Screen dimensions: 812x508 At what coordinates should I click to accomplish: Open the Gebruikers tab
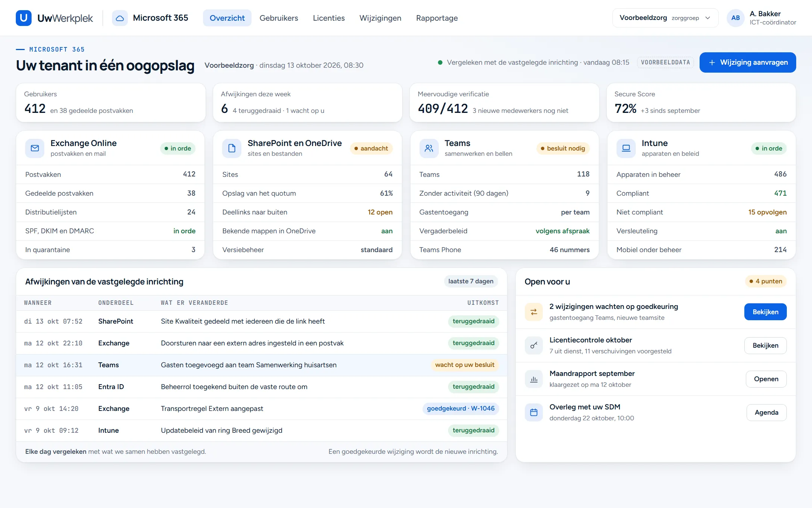(279, 18)
